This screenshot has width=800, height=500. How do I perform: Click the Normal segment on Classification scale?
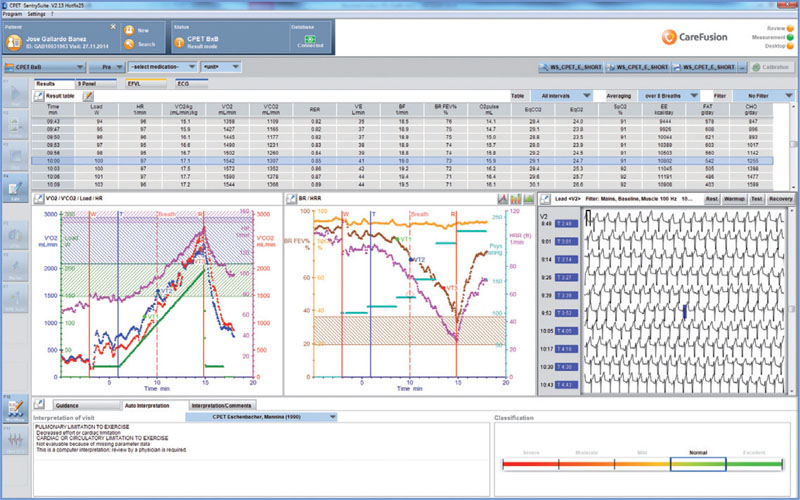(x=697, y=464)
